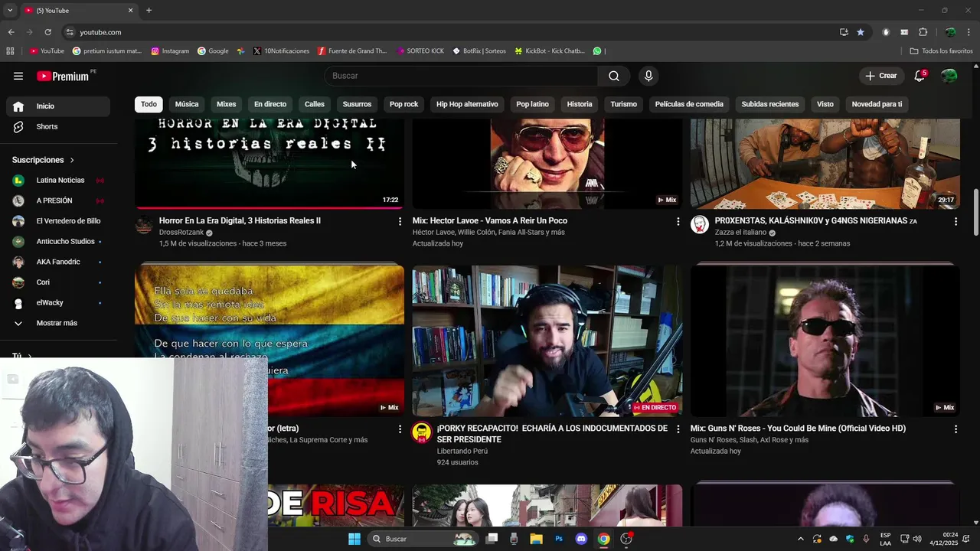Image resolution: width=980 pixels, height=551 pixels.
Task: Open options for Porky Recapacito livestream
Action: click(678, 429)
